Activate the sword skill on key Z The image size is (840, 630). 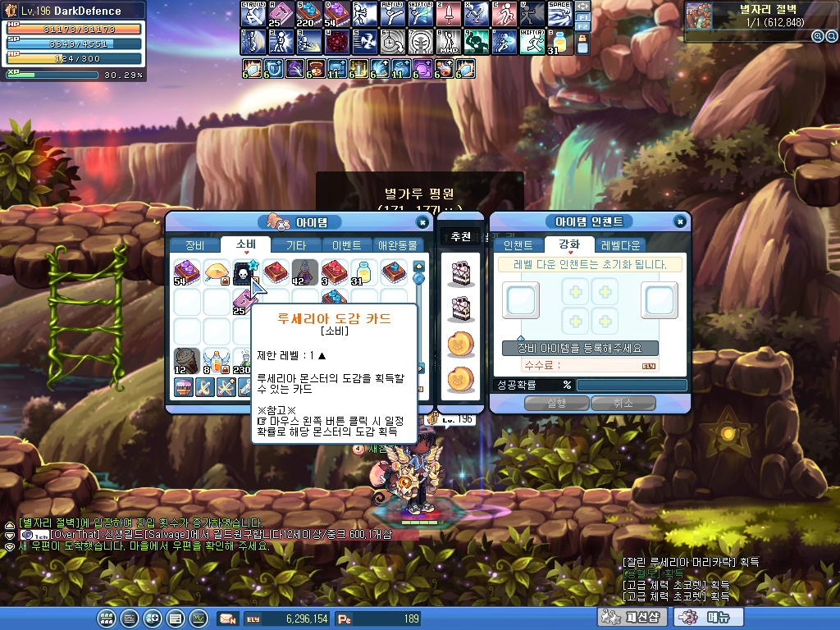(448, 14)
